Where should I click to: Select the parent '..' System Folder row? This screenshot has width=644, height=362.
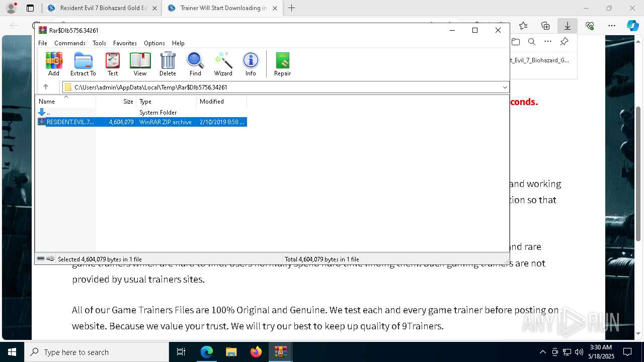[x=141, y=112]
